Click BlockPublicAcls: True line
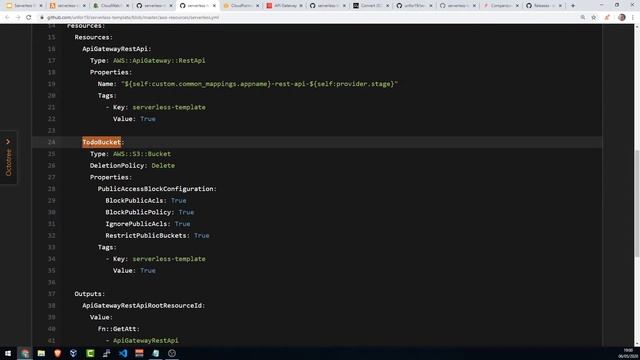Screen dimensions: 640x360 tap(146, 200)
